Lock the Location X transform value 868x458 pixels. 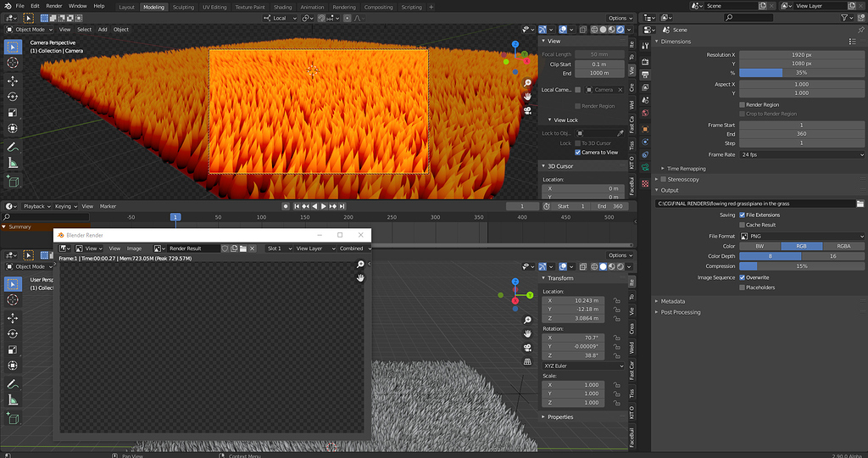[617, 301]
